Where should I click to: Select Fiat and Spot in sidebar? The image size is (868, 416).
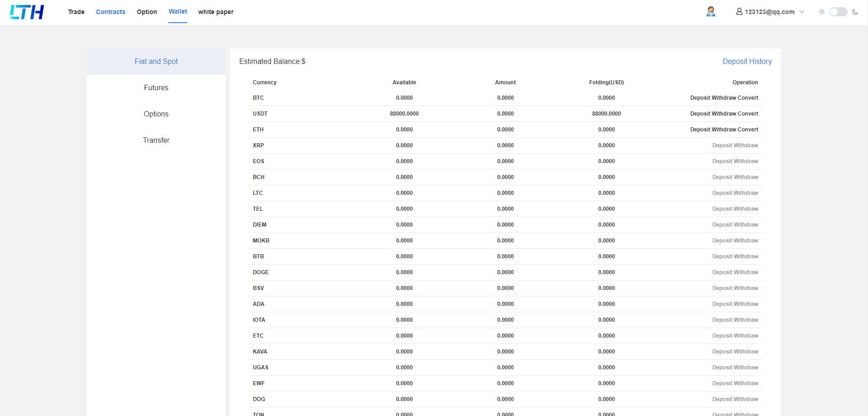[156, 61]
